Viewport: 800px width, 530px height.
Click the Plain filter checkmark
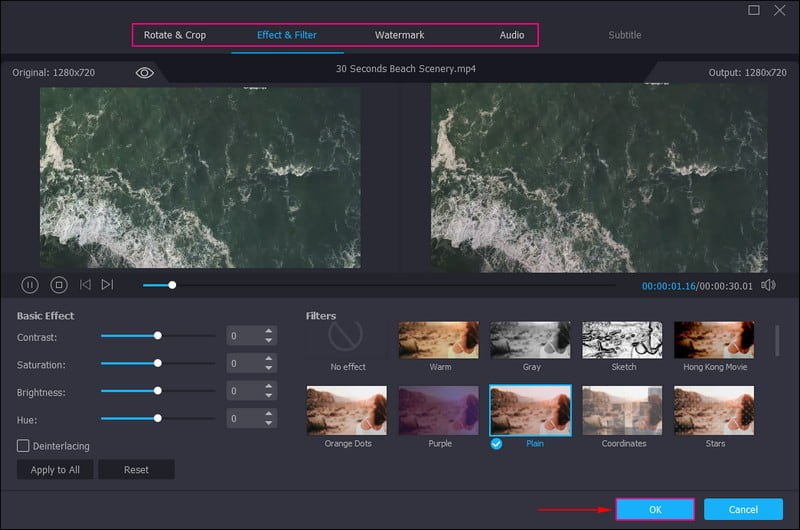(x=497, y=443)
